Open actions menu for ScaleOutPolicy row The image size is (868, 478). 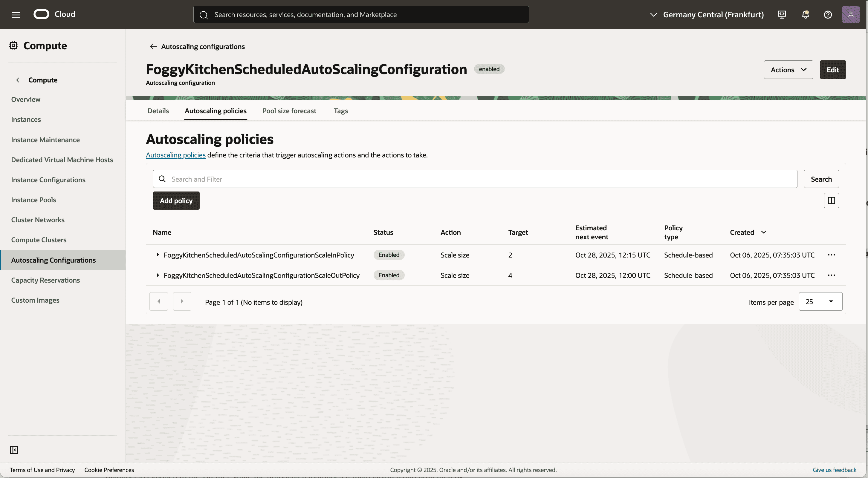[831, 275]
